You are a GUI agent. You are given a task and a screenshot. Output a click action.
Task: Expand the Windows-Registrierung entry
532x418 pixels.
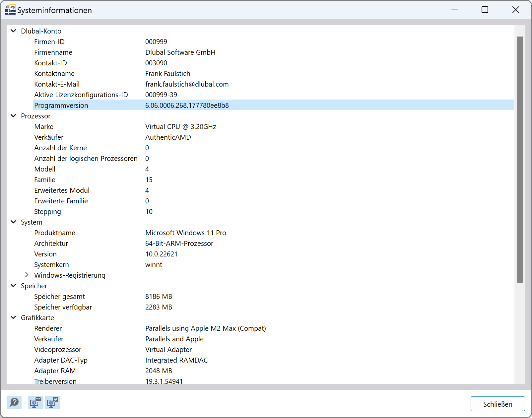(26, 275)
